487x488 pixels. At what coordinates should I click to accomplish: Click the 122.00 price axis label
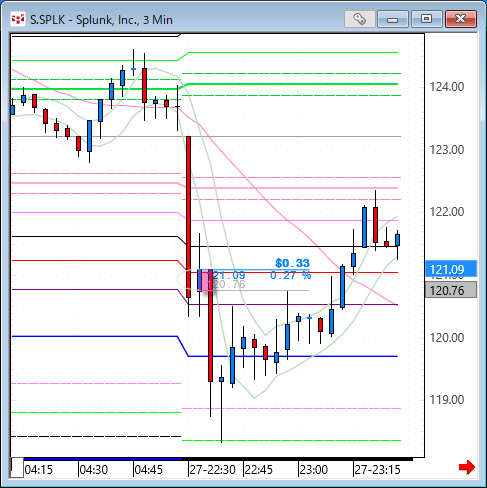tap(447, 212)
